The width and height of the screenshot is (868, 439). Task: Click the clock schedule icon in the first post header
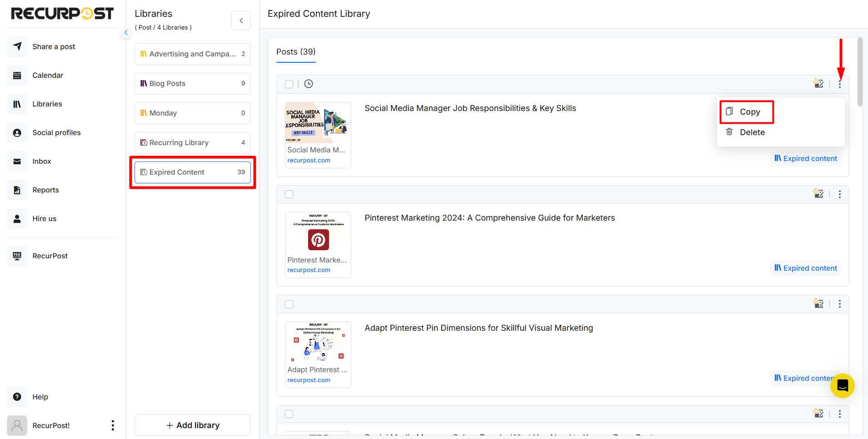pos(309,84)
